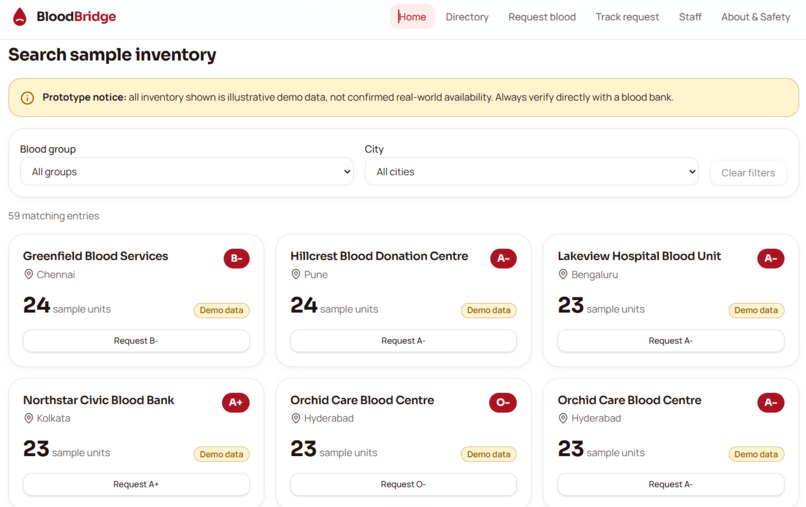Click '24 sample units' on Hillcrest card
Screen dimensions: 806x507
click(334, 306)
